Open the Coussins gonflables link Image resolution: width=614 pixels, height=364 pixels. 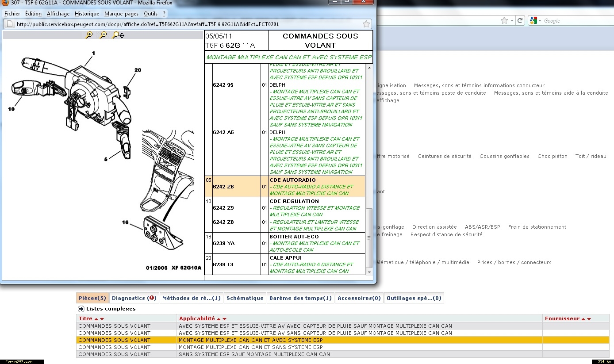tap(504, 156)
